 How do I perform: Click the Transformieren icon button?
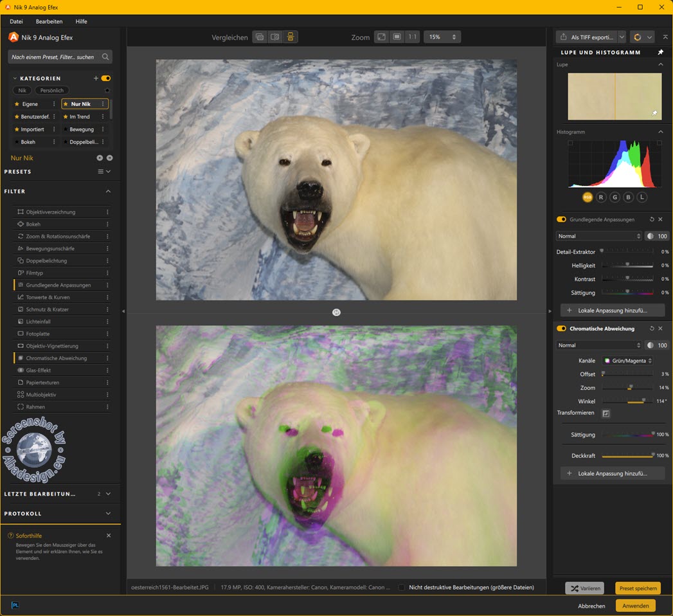coord(606,413)
